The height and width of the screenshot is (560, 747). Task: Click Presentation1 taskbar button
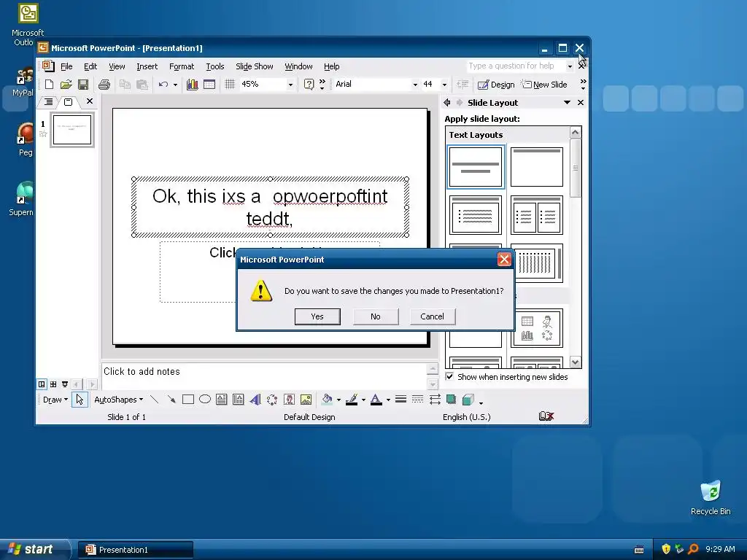[x=135, y=550]
